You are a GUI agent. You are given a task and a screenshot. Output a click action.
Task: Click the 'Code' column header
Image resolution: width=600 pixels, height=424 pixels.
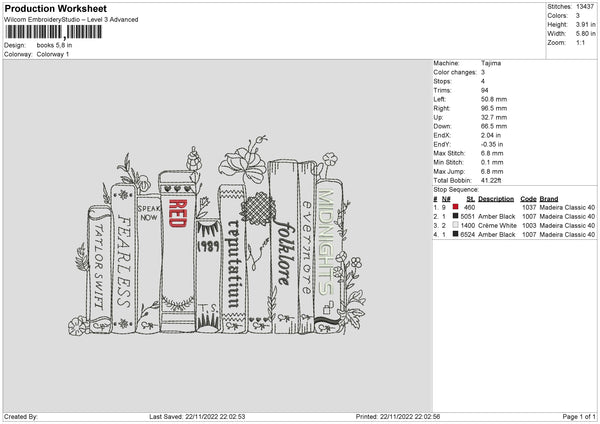[528, 199]
